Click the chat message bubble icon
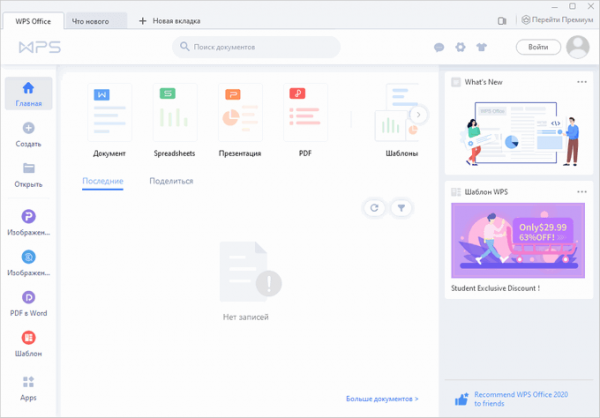The image size is (600, 418). point(439,47)
